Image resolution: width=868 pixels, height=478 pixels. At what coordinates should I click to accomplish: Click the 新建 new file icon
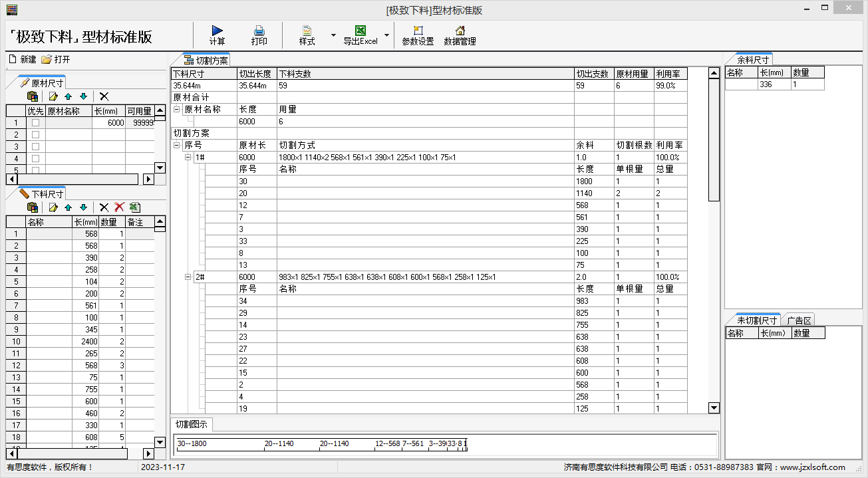click(13, 59)
